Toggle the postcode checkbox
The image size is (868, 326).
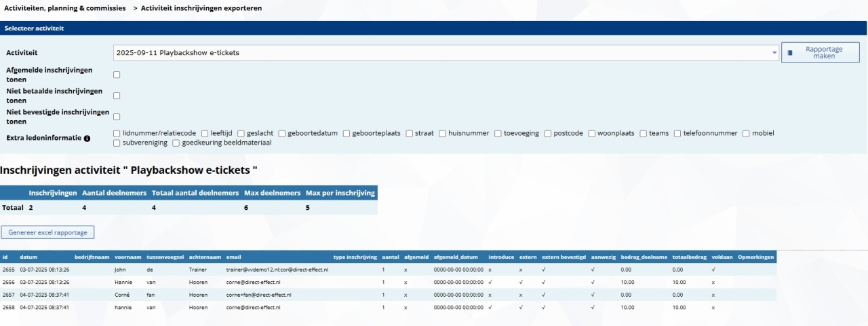(548, 134)
